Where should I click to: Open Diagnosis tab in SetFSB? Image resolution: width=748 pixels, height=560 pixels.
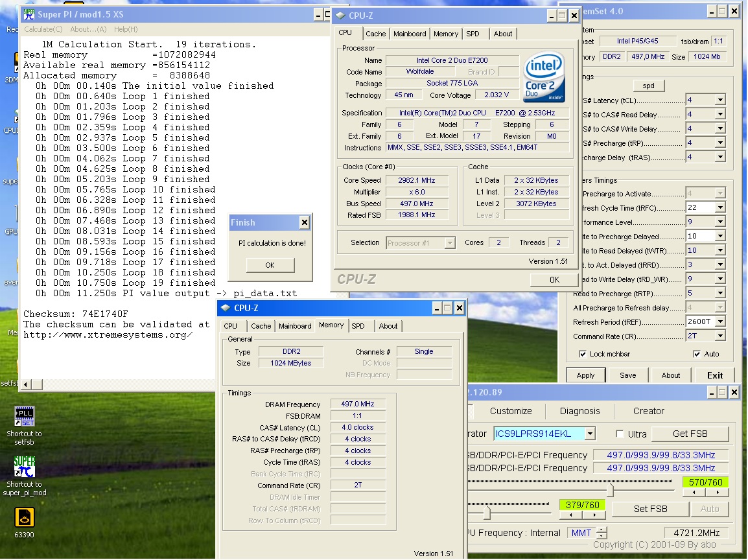coord(579,411)
